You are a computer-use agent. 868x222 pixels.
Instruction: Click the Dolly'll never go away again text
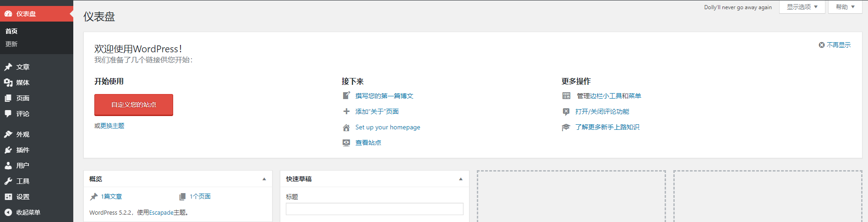(x=738, y=7)
